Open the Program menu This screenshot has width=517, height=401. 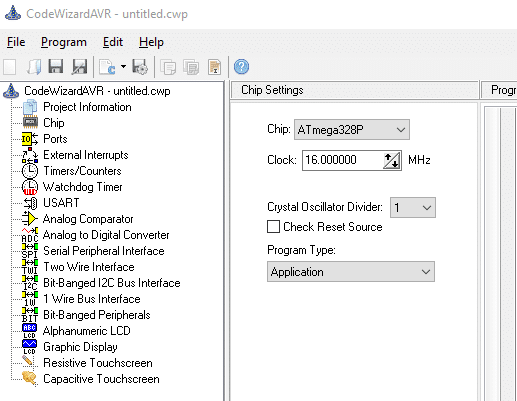pyautogui.click(x=64, y=42)
